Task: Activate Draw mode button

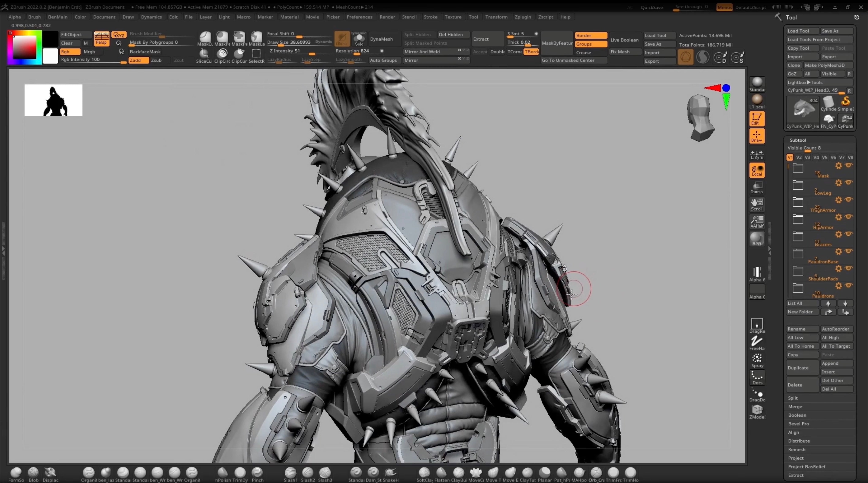Action: [757, 136]
